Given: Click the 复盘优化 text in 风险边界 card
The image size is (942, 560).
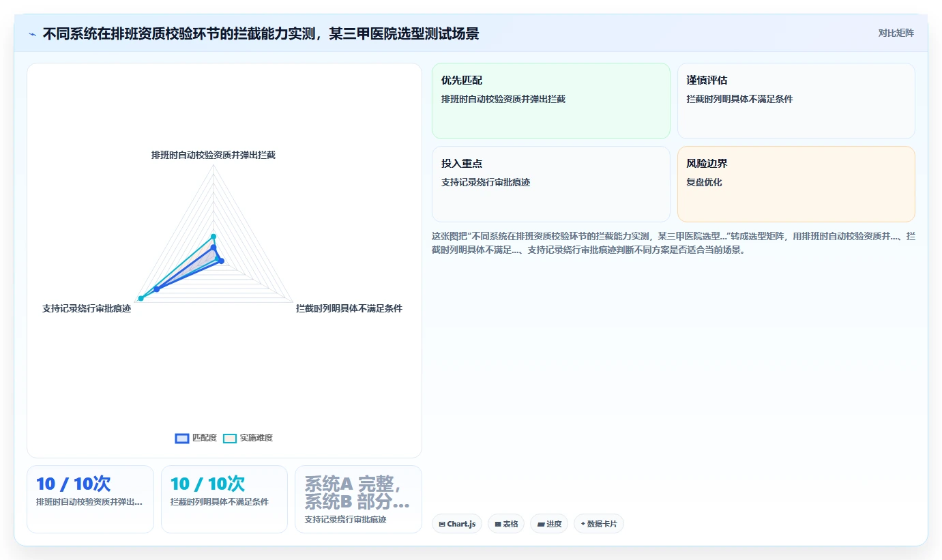Looking at the screenshot, I should (704, 182).
